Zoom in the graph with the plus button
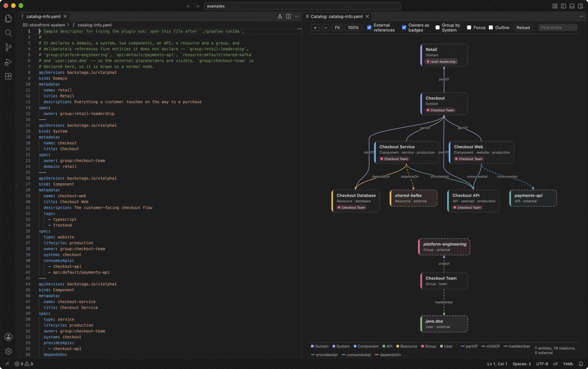 point(315,28)
